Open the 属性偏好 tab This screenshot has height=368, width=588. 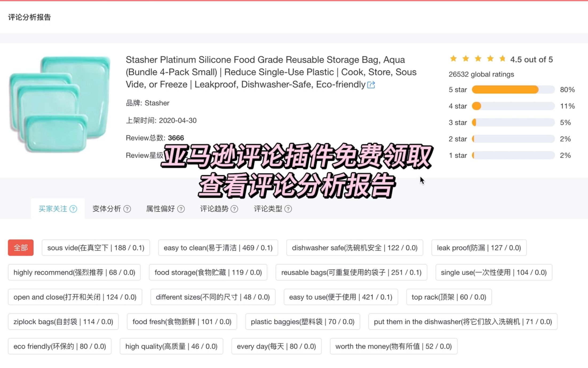coord(165,209)
